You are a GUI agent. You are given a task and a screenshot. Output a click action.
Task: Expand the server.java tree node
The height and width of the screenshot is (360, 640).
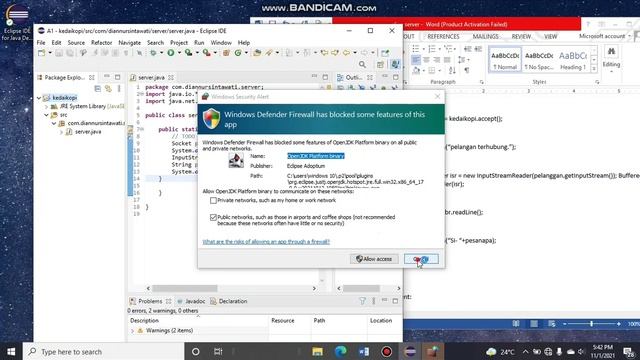[x=61, y=132]
